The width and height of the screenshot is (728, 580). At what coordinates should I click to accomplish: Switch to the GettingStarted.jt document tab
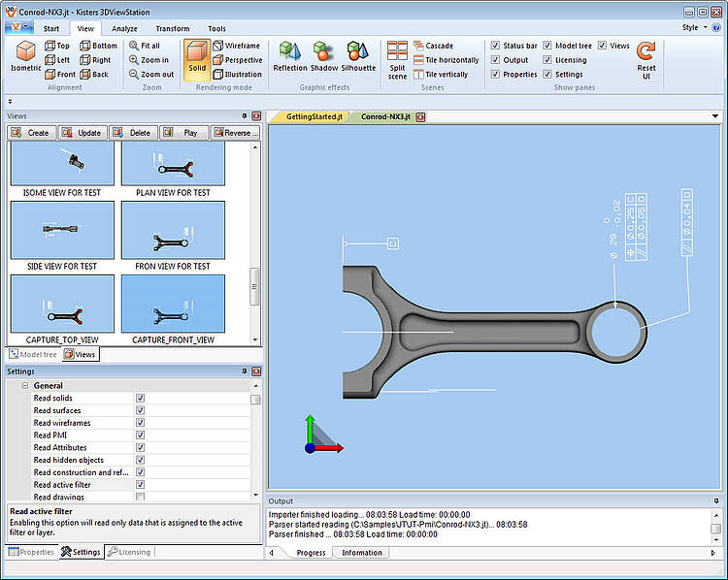coord(314,117)
